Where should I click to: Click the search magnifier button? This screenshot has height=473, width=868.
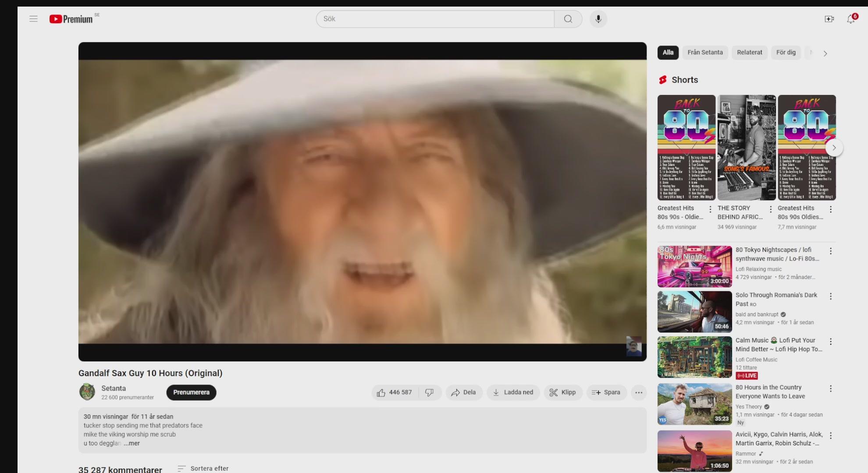pos(568,19)
